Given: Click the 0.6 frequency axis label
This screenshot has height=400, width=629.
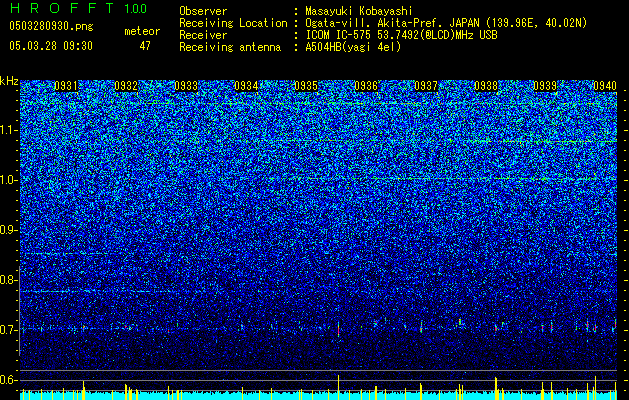Looking at the screenshot, I should pos(8,380).
